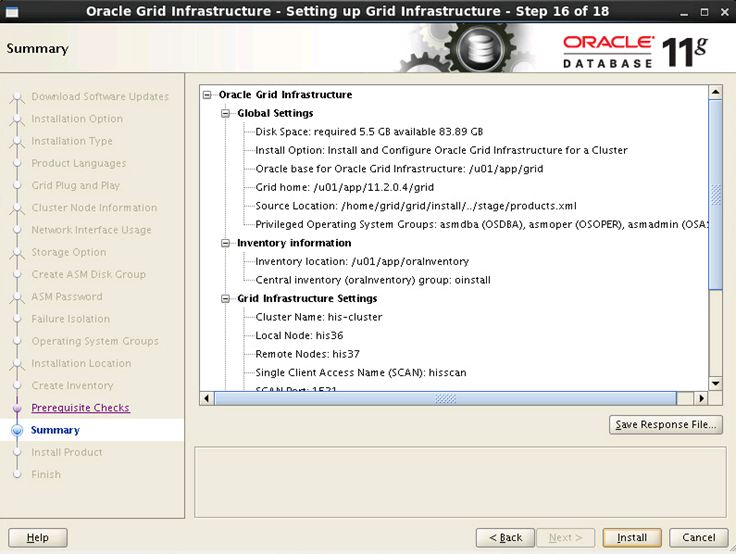The width and height of the screenshot is (736, 554).
Task: Select the Inventory location /u01/app/oraInventory row
Action: pyautogui.click(x=362, y=262)
